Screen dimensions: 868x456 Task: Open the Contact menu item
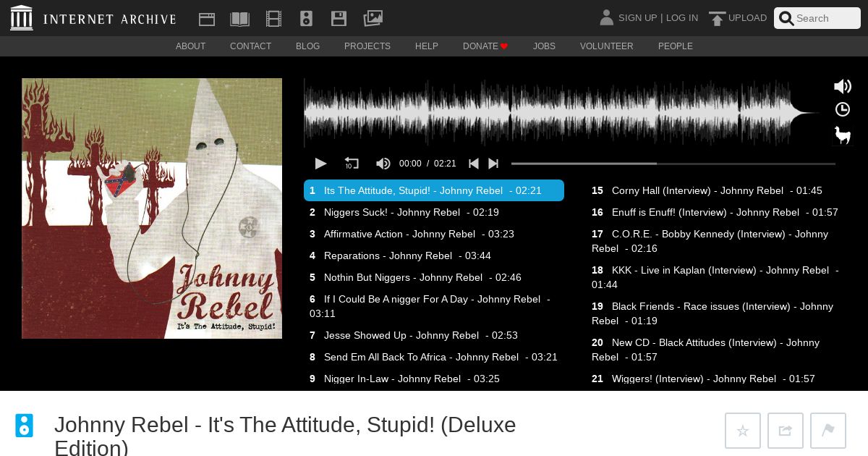250,46
